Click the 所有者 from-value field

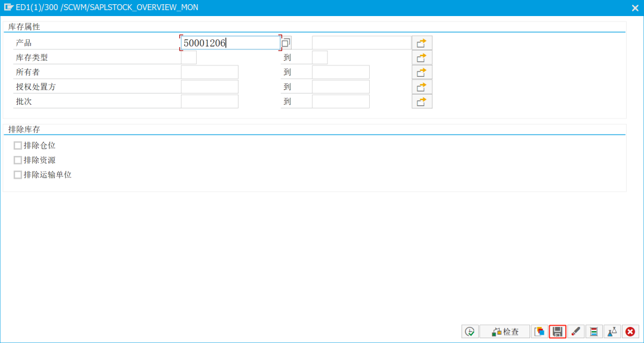(209, 72)
